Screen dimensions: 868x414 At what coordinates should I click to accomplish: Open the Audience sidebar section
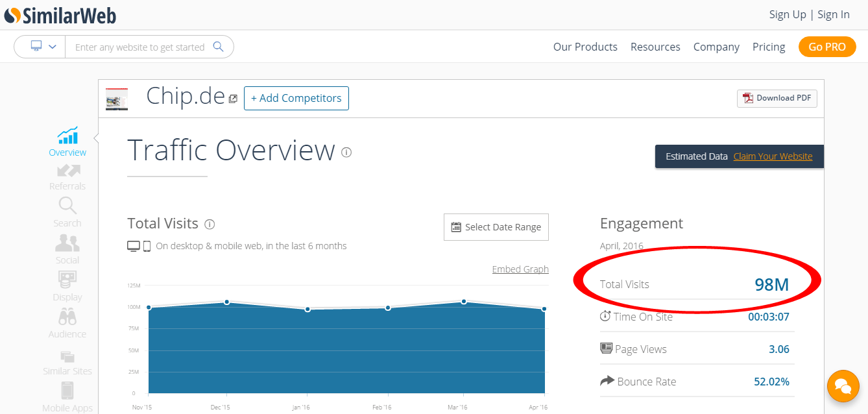tap(67, 323)
